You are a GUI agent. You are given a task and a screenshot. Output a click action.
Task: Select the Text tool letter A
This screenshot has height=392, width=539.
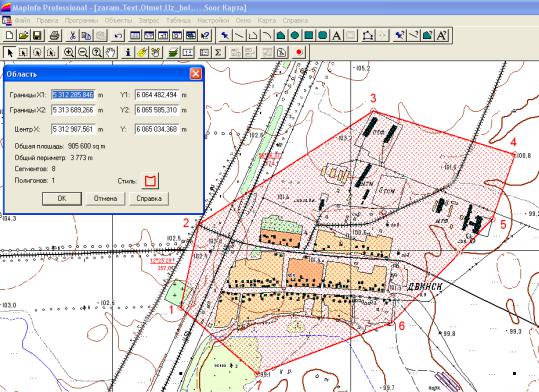click(337, 35)
